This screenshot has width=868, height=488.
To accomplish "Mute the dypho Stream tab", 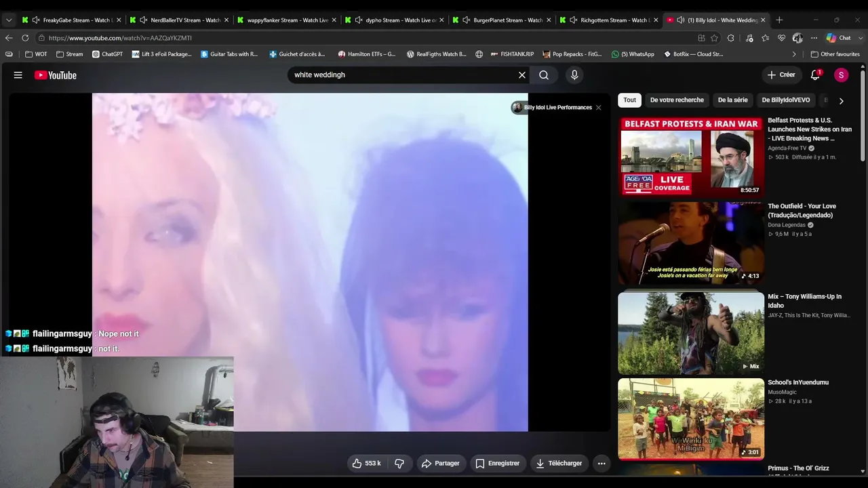I will tap(358, 20).
